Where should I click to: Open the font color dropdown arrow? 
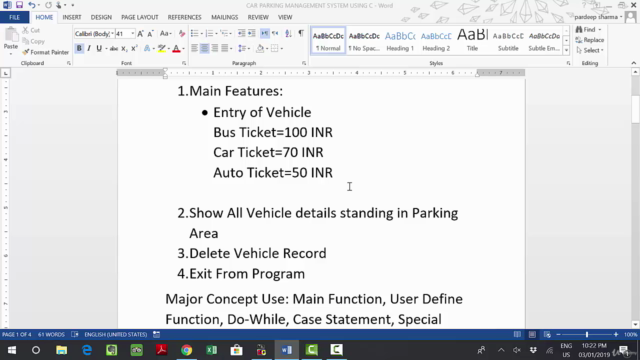tap(183, 49)
